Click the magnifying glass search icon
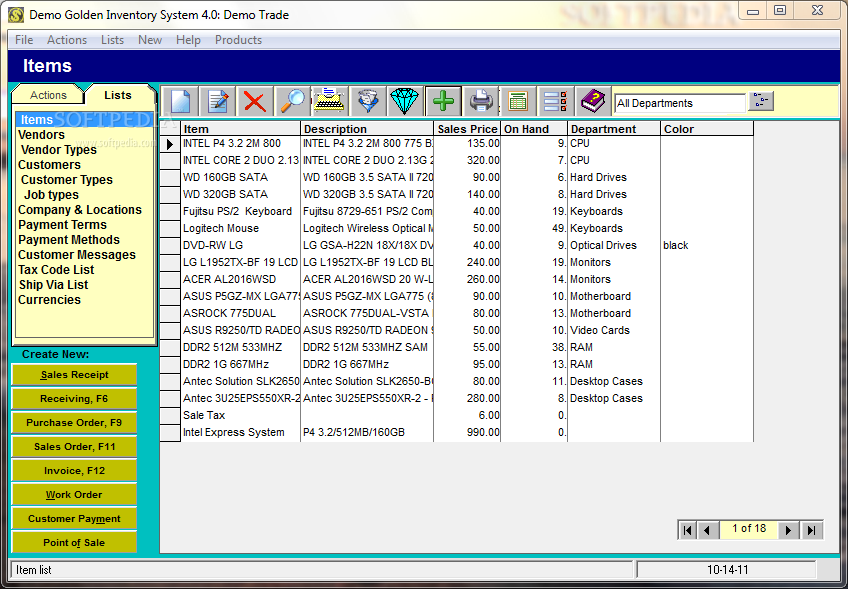This screenshot has height=589, width=848. coord(293,101)
